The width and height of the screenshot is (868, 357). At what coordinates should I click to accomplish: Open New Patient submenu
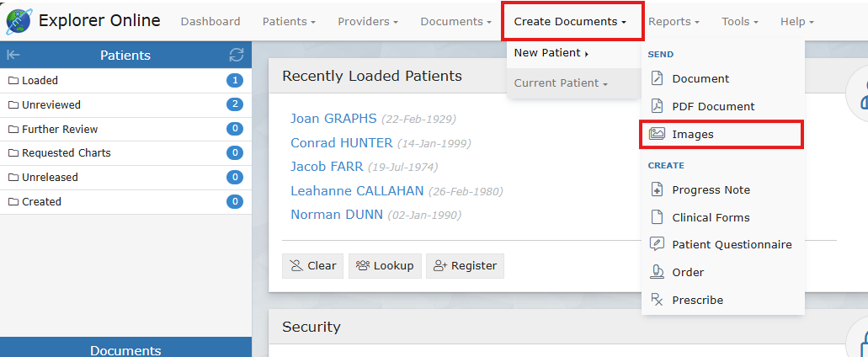point(551,53)
